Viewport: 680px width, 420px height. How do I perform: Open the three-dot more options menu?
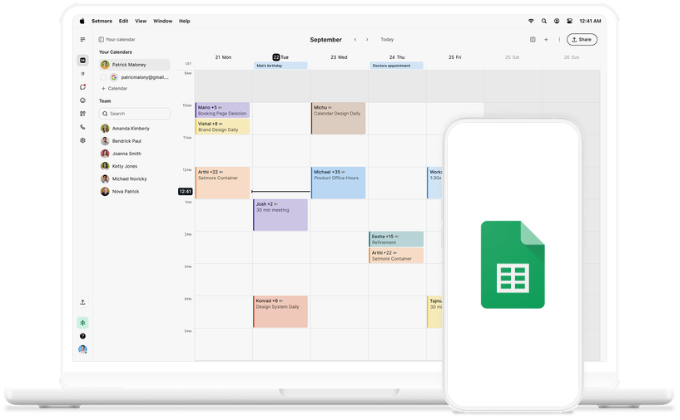(559, 39)
